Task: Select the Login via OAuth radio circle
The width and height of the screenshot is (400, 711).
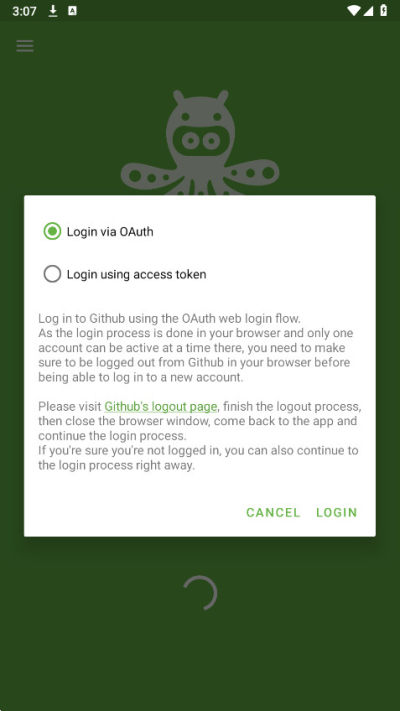Action: click(52, 232)
